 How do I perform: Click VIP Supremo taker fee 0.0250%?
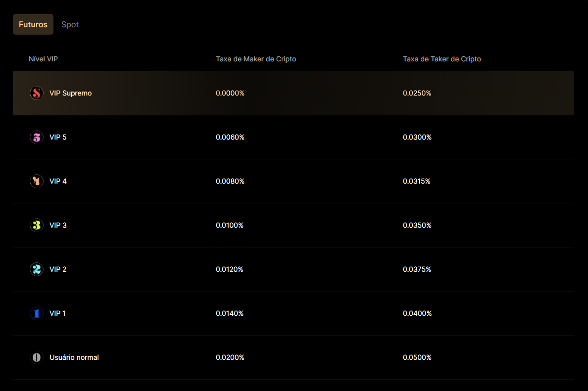[x=417, y=93]
